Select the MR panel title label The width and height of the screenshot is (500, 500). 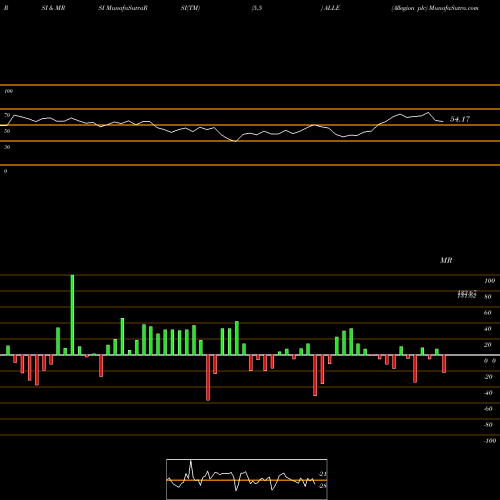tap(446, 260)
